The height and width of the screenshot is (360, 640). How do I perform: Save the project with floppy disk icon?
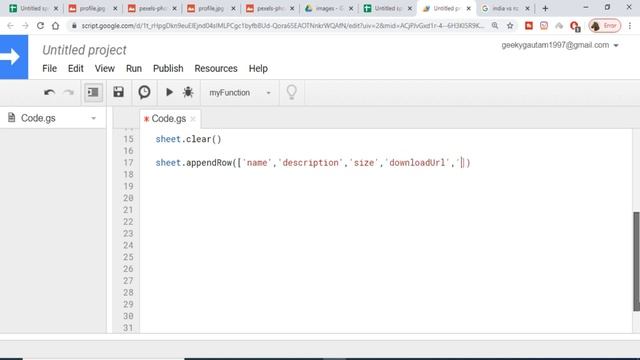click(x=118, y=92)
